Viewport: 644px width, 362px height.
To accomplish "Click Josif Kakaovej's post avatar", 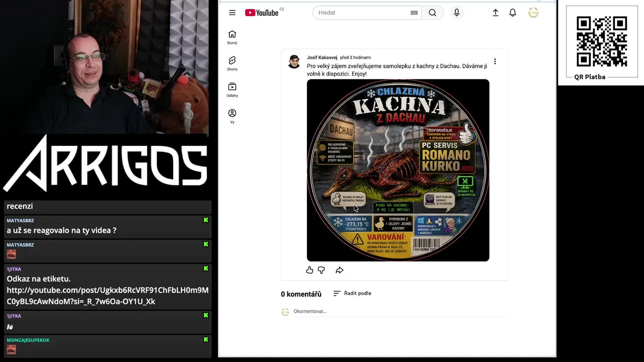I will tap(294, 62).
